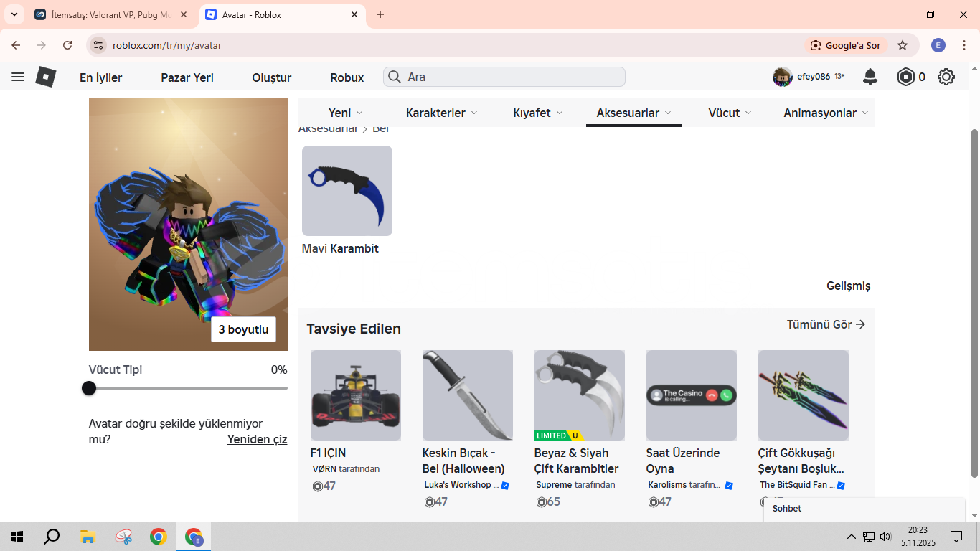980x551 pixels.
Task: Open the Robux balance icon
Action: coord(906,77)
